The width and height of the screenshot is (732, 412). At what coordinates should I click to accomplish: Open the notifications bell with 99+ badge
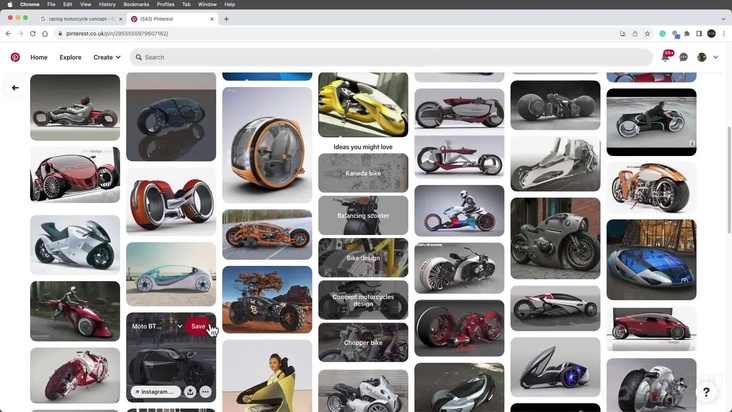pyautogui.click(x=666, y=56)
